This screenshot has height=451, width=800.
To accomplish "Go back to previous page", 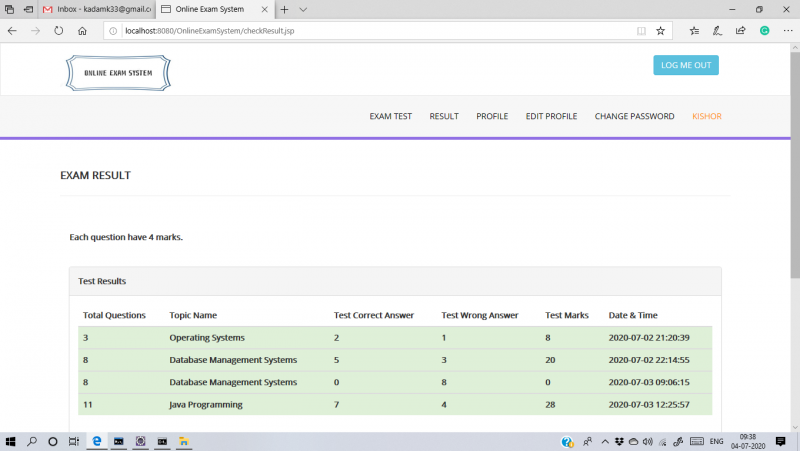I will tap(12, 31).
